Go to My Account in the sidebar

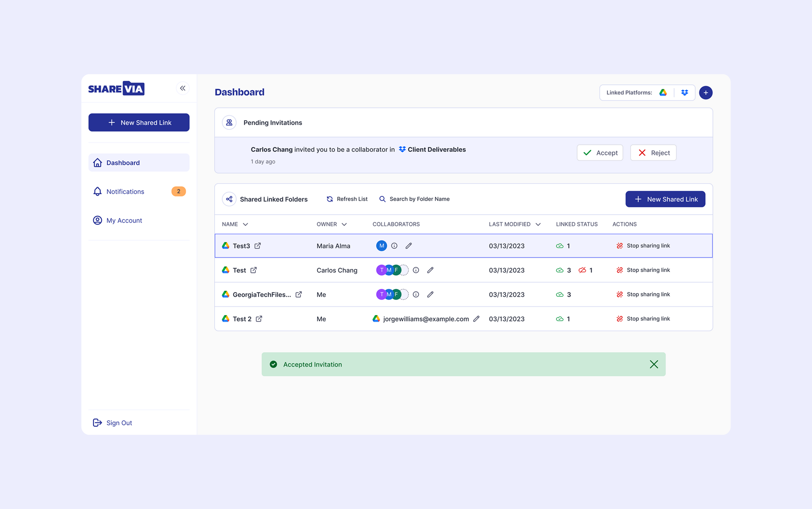124,220
